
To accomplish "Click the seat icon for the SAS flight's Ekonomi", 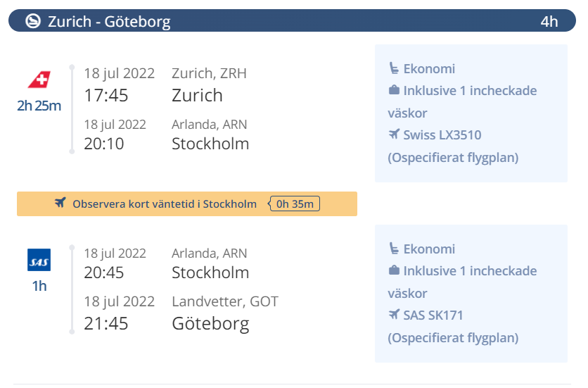I will 393,249.
